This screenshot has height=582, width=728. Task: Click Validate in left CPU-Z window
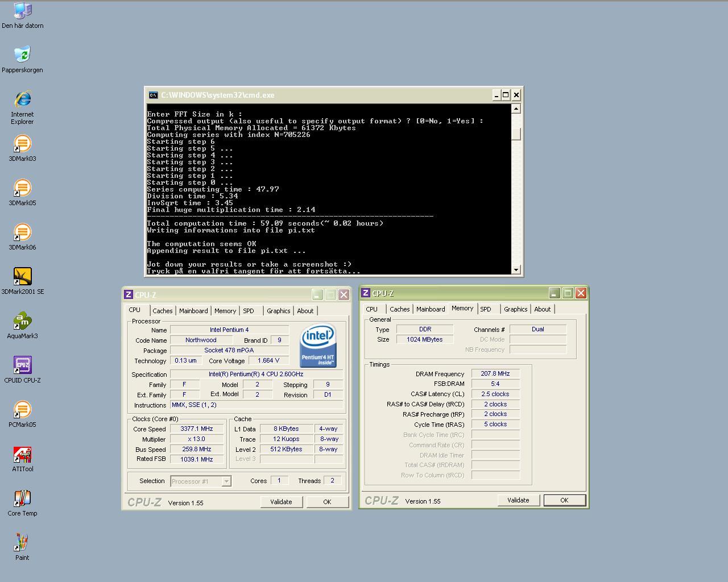click(x=281, y=502)
